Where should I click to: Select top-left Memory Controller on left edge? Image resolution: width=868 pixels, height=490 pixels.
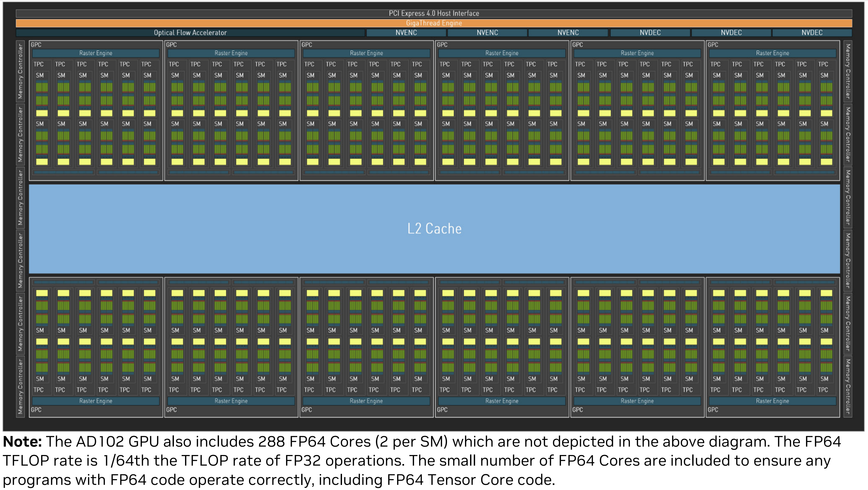[x=20, y=71]
